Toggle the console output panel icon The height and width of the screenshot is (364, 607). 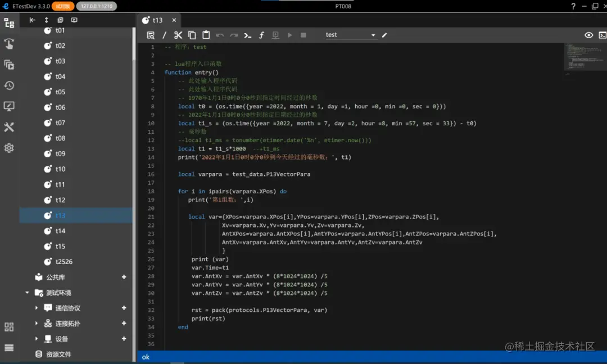[601, 35]
